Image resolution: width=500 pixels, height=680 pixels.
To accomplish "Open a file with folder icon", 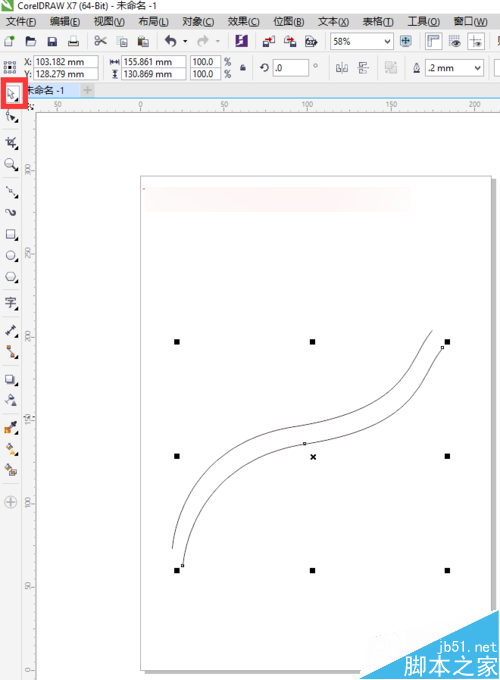I will [31, 42].
